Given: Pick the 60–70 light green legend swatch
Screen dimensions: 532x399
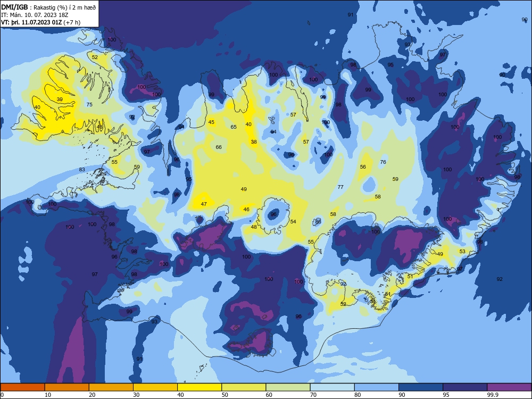Looking at the screenshot, I should (288, 387).
